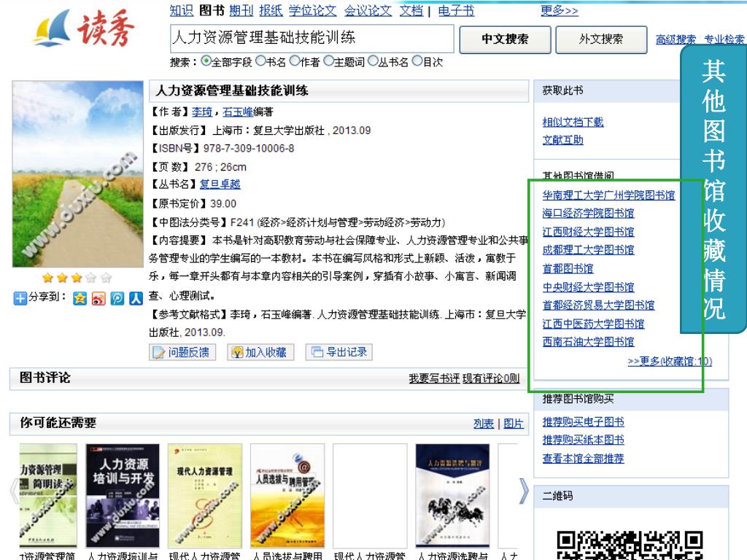
Task: Open 推荐购买纸本图书 link
Action: click(583, 440)
